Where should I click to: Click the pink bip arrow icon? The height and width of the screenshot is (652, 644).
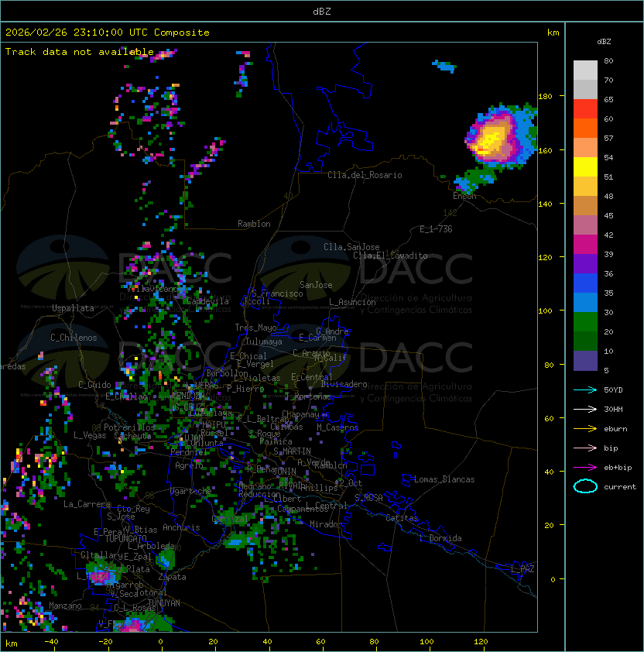click(x=585, y=448)
